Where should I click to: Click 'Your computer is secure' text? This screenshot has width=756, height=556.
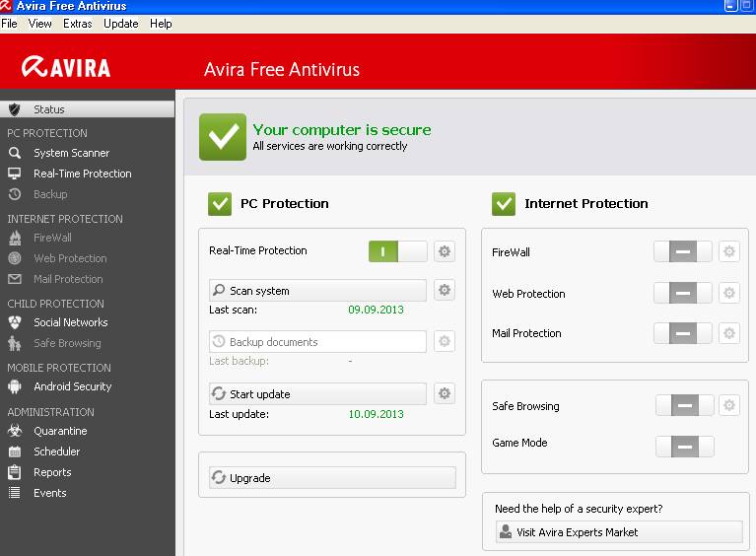coord(342,130)
